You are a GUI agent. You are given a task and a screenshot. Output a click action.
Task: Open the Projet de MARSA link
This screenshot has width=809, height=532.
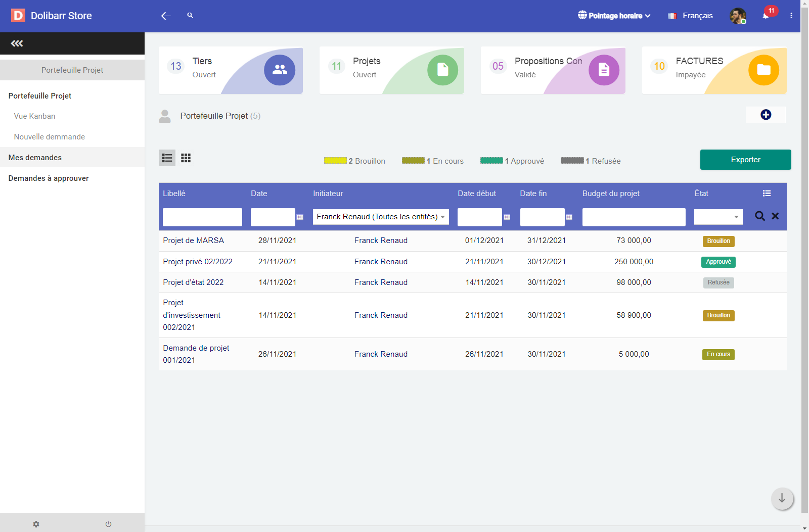coord(193,240)
